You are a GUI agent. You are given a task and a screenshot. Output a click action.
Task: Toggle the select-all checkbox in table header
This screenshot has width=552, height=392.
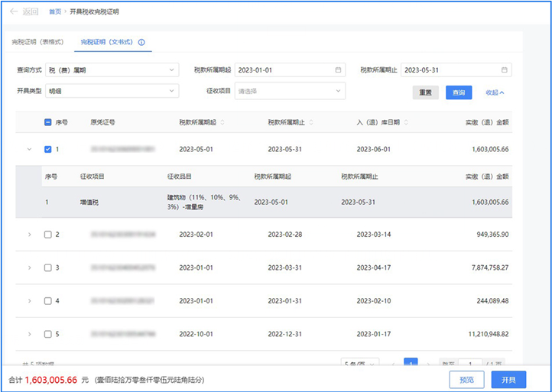tap(48, 122)
